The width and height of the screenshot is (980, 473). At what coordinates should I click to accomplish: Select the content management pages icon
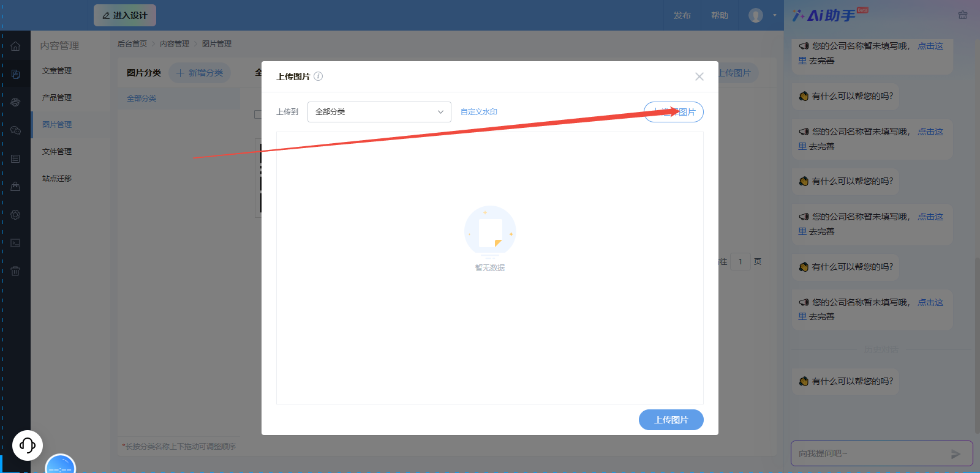click(15, 74)
